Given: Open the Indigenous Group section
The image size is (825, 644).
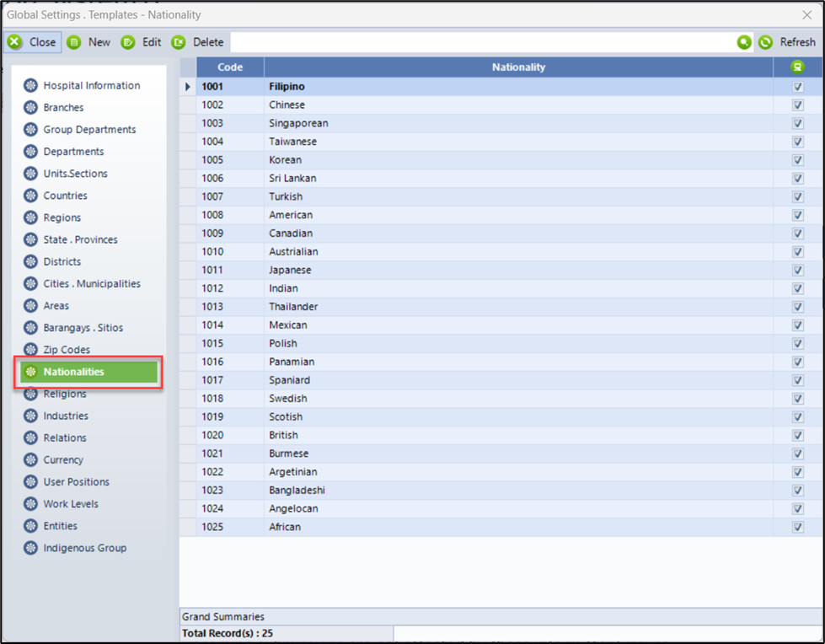Looking at the screenshot, I should [84, 548].
